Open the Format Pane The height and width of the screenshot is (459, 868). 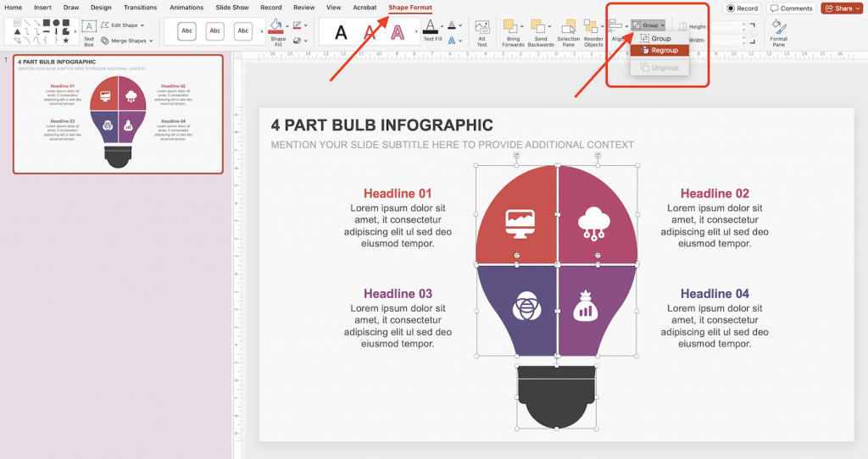(x=778, y=32)
